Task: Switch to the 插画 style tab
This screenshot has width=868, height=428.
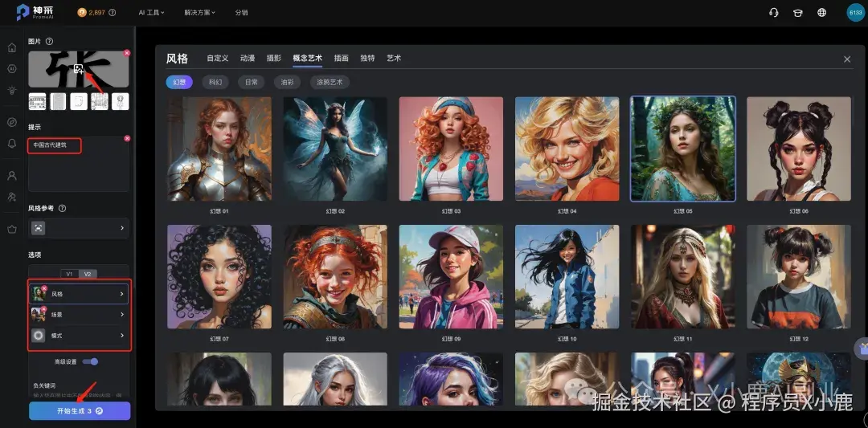Action: (x=342, y=58)
